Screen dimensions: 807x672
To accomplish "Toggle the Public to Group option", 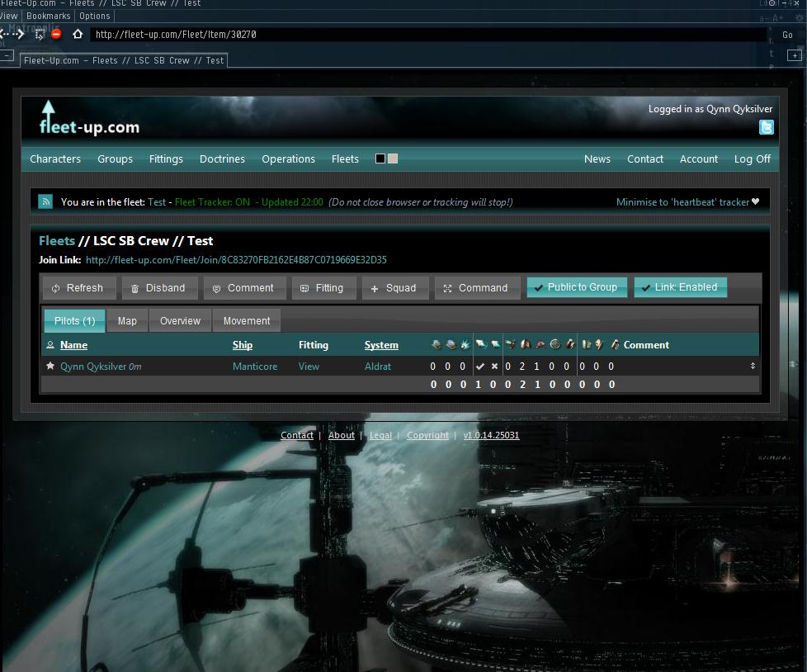I will [577, 287].
